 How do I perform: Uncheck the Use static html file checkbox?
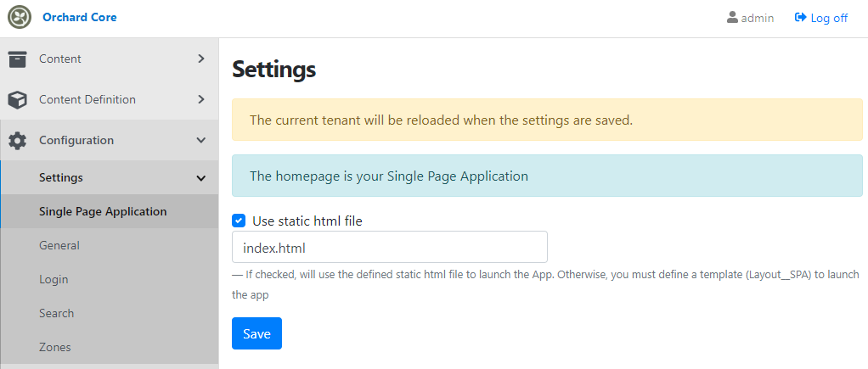(x=239, y=221)
